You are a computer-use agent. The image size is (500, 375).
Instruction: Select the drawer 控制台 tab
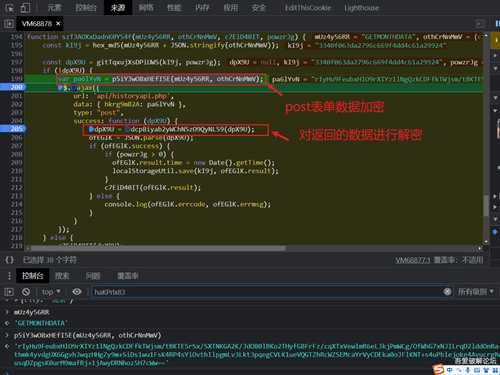pyautogui.click(x=33, y=276)
